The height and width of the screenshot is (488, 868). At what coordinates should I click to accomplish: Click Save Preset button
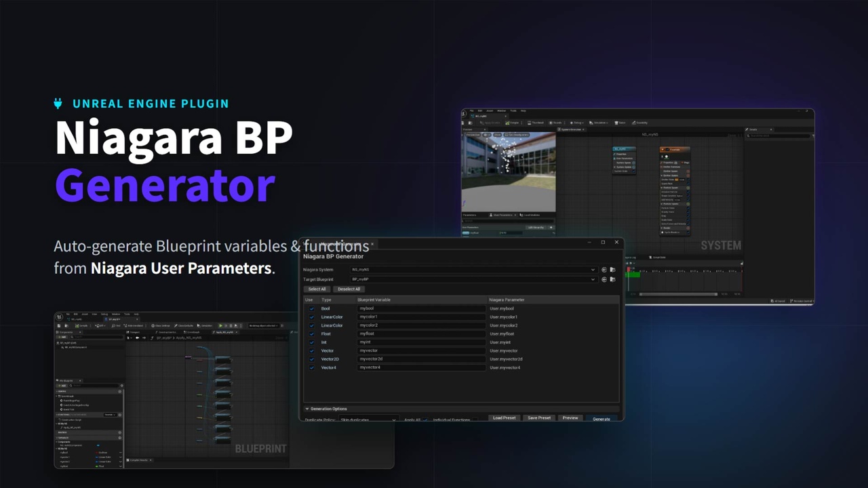539,418
